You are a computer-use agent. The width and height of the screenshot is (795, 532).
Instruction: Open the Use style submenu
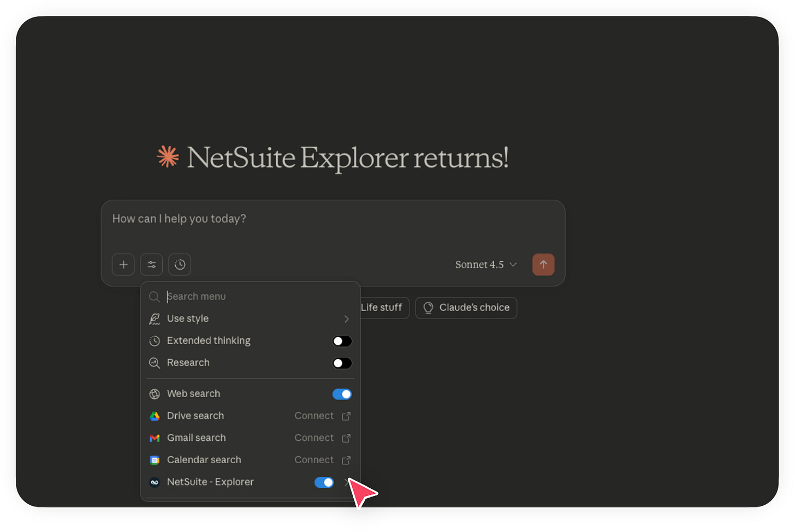[250, 319]
